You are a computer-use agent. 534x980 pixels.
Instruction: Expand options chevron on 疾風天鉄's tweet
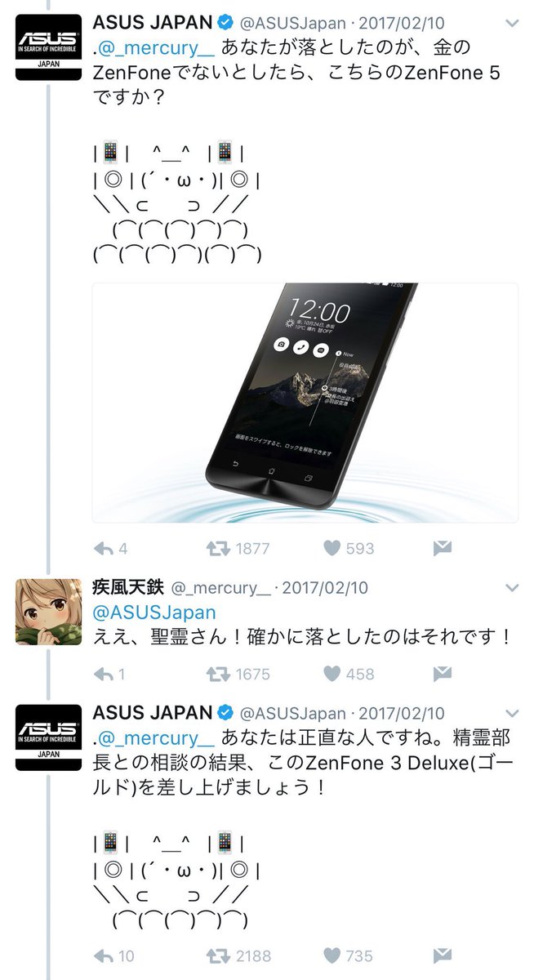(x=512, y=587)
